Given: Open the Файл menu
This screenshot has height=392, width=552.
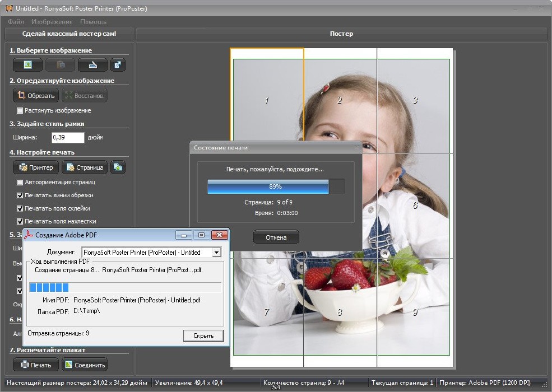Looking at the screenshot, I should 16,22.
